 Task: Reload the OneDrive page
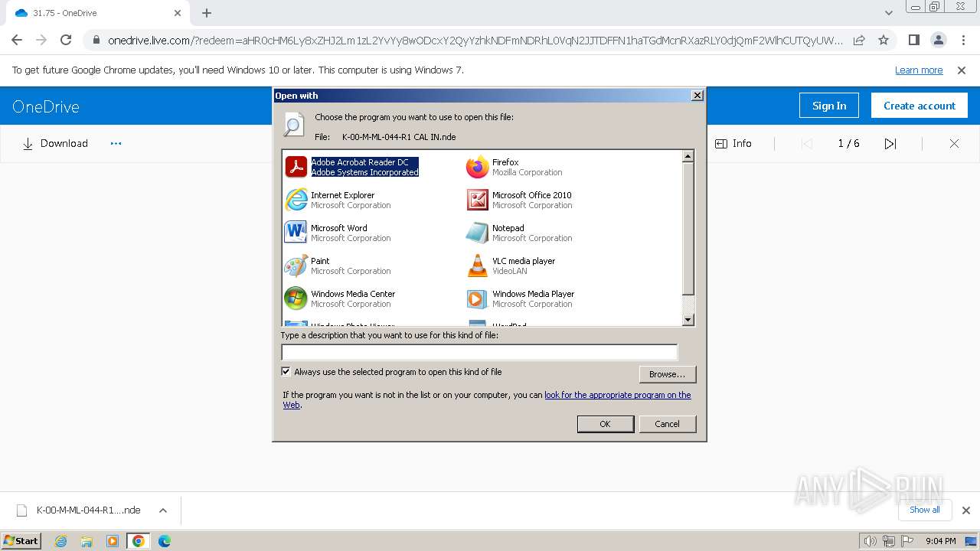click(66, 40)
